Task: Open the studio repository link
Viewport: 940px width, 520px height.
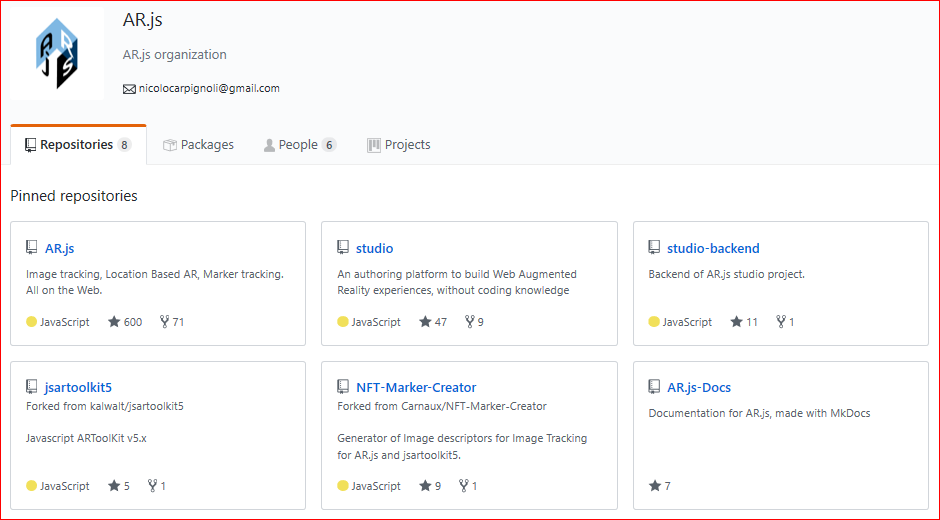Action: (375, 248)
